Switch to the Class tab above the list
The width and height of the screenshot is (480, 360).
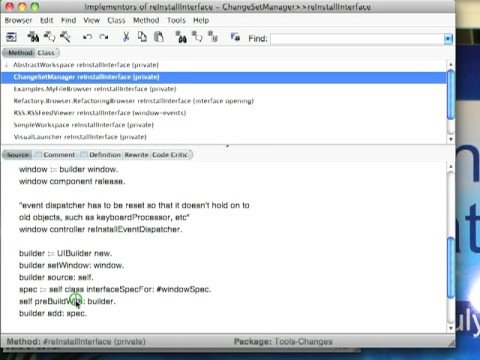tap(46, 53)
